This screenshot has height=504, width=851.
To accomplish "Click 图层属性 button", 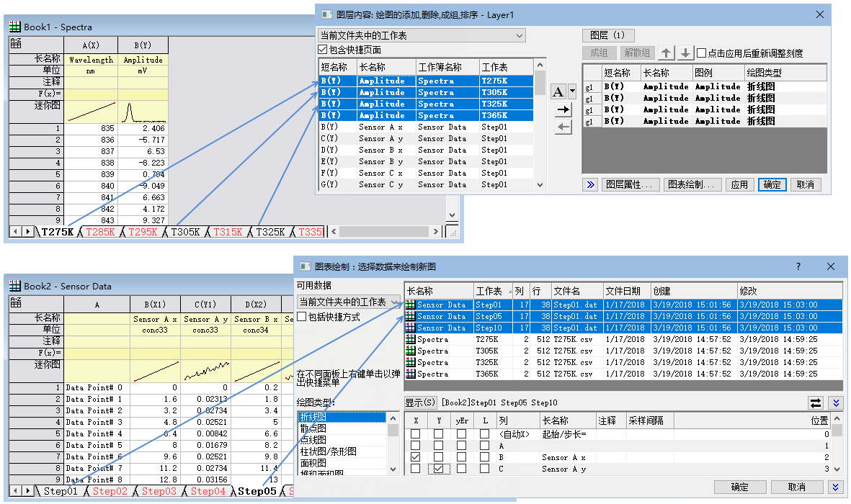I will point(631,185).
